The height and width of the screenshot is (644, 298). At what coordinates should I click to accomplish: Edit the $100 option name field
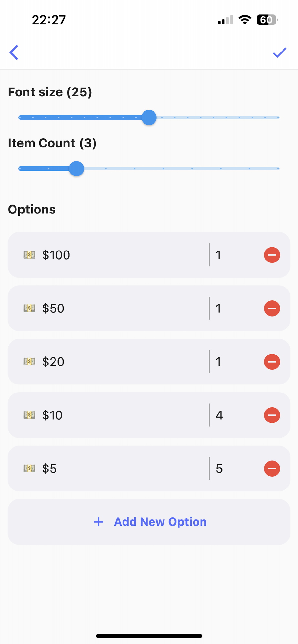[123, 255]
